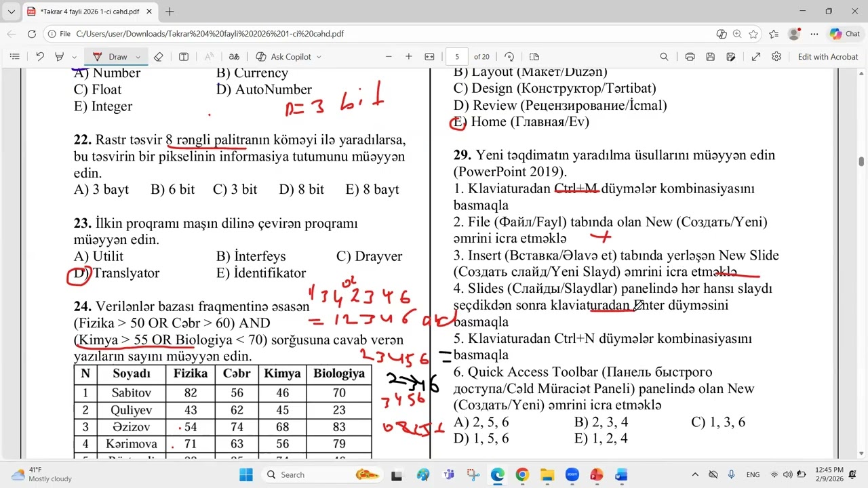Click the ENG language indicator

point(753,474)
